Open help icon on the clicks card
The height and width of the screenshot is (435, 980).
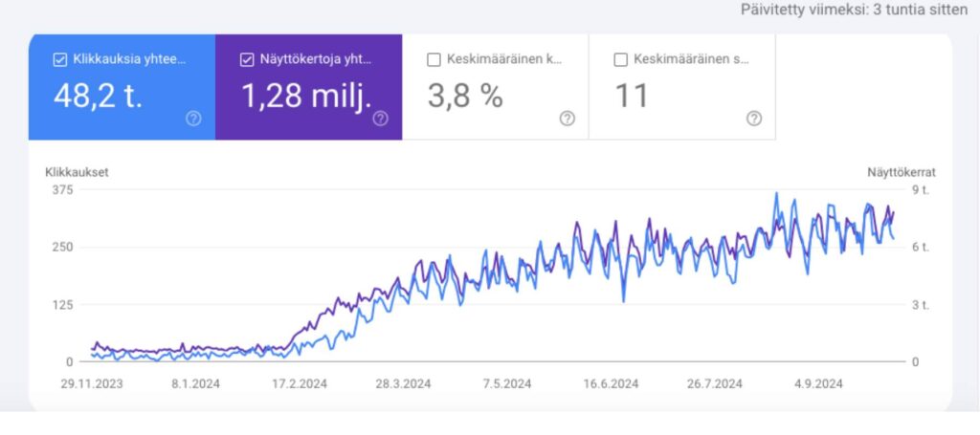(193, 119)
